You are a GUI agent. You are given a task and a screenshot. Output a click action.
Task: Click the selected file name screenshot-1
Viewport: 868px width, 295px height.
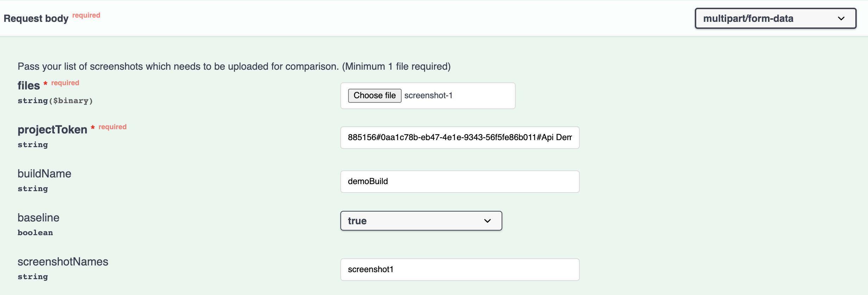[428, 95]
